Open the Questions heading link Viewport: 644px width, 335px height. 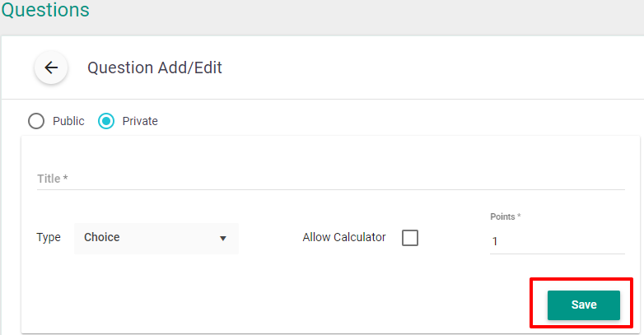pos(45,10)
